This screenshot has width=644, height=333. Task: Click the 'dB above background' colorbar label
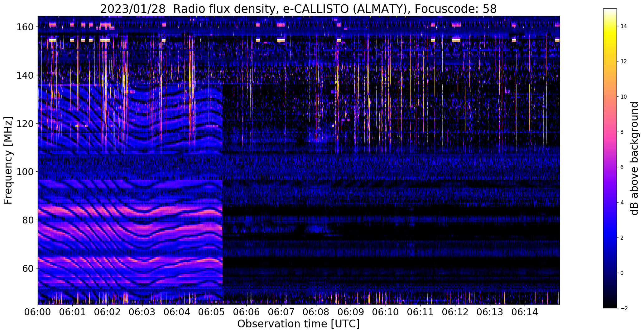click(x=634, y=158)
